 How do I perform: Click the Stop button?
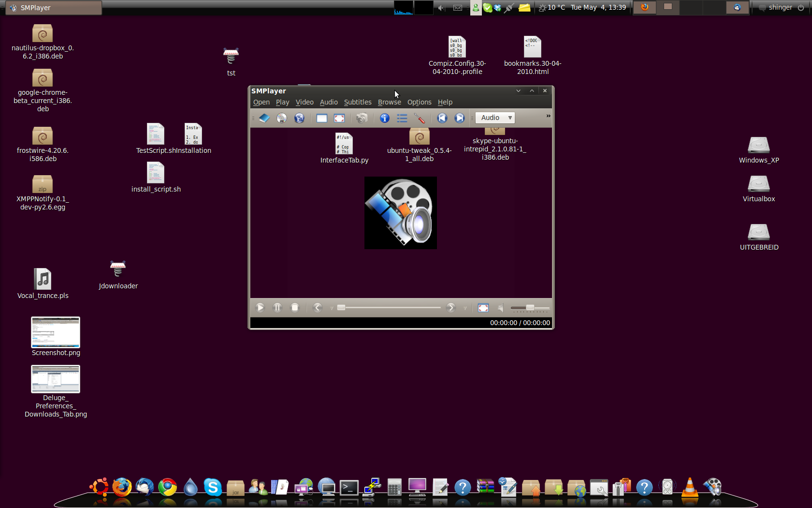coord(295,308)
